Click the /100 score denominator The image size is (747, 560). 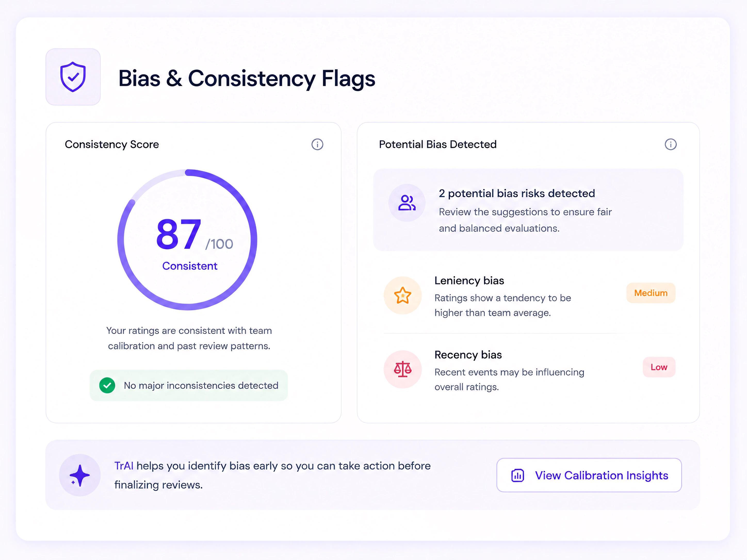(x=219, y=244)
